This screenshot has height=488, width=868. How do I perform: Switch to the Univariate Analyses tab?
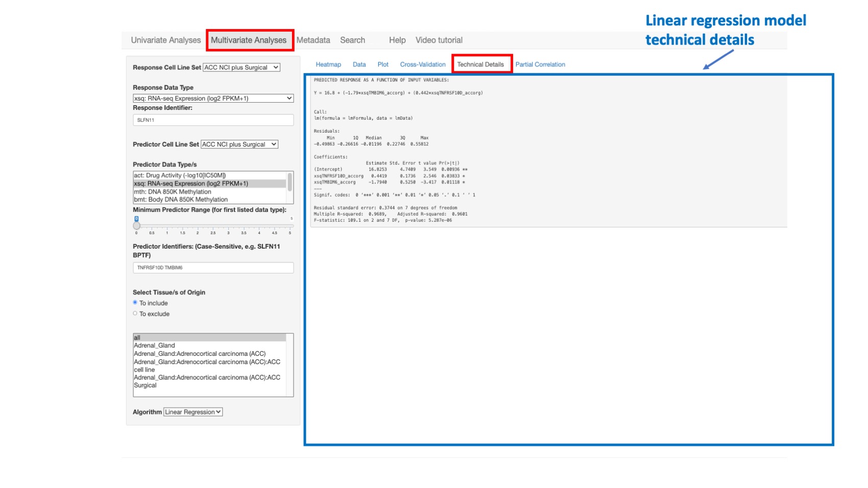(166, 40)
